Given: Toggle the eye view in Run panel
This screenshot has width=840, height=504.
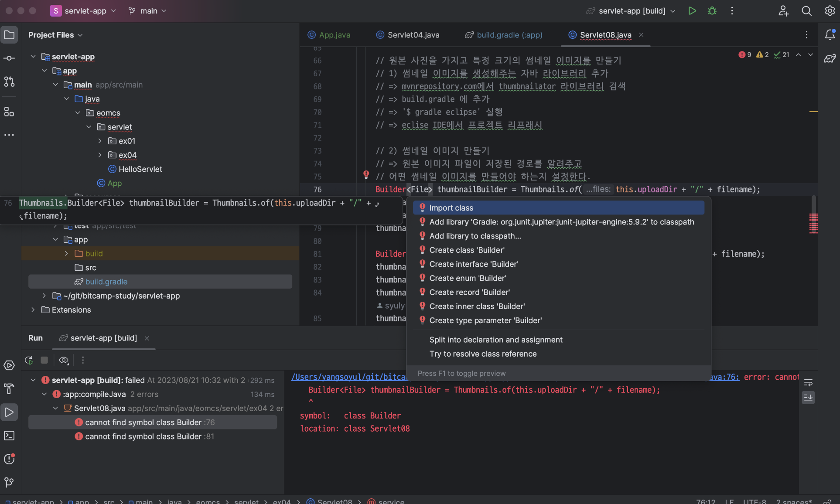Looking at the screenshot, I should (64, 360).
